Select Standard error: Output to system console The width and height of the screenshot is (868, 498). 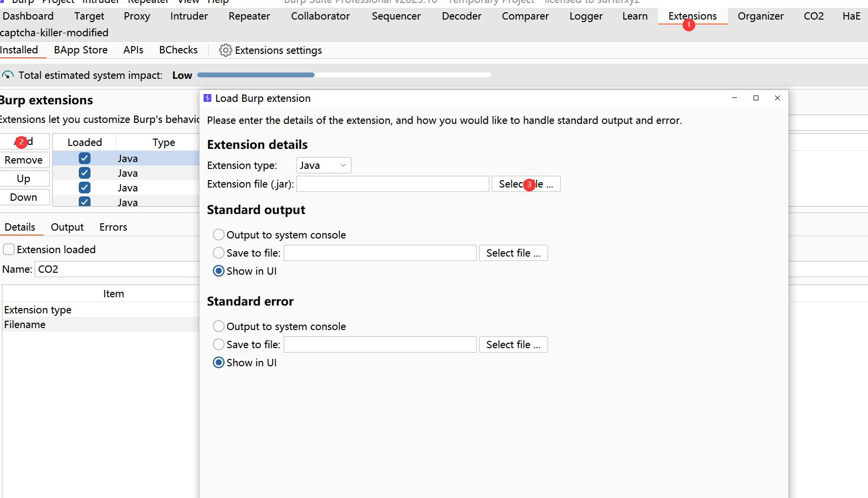click(x=219, y=326)
